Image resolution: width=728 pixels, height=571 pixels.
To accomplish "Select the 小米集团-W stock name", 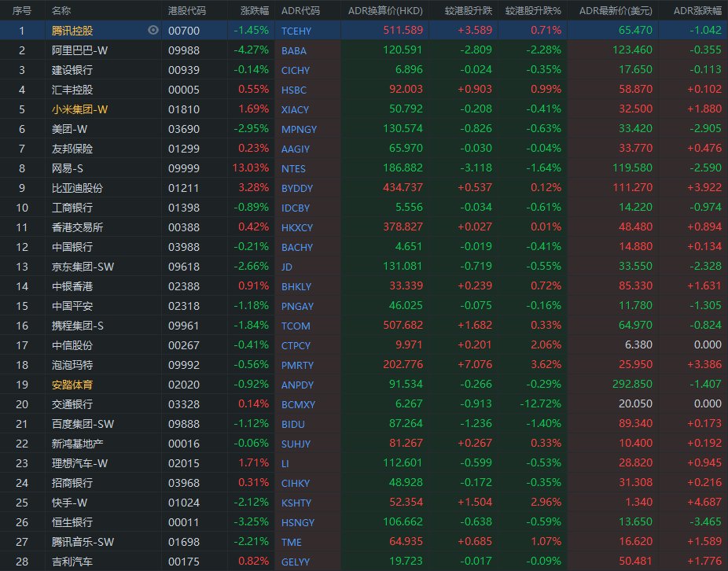I will click(80, 109).
